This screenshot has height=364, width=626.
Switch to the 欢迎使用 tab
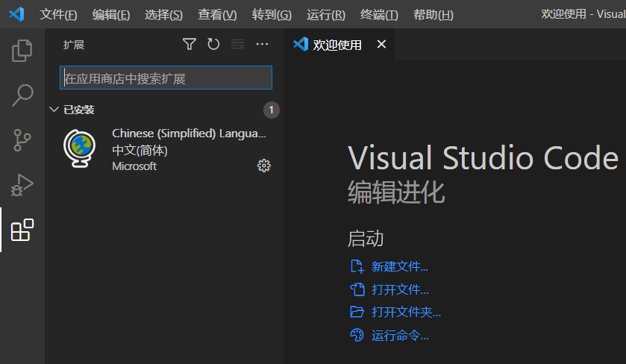coord(337,45)
